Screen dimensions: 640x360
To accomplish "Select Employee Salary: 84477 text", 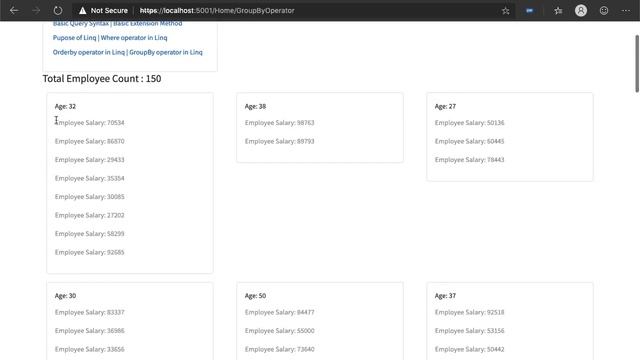I will pyautogui.click(x=280, y=312).
